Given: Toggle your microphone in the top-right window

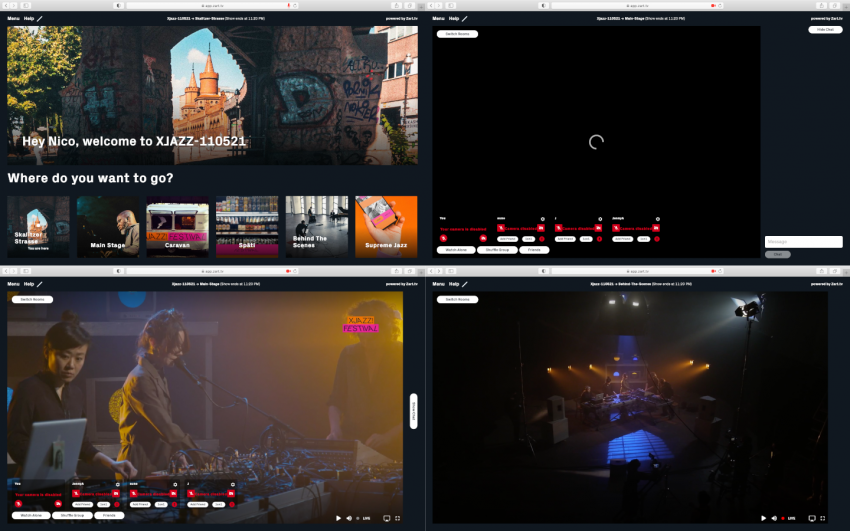Looking at the screenshot, I should point(443,238).
